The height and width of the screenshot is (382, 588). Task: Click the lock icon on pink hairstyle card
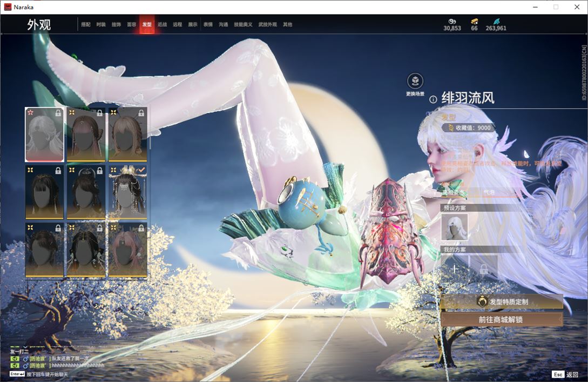pos(141,228)
